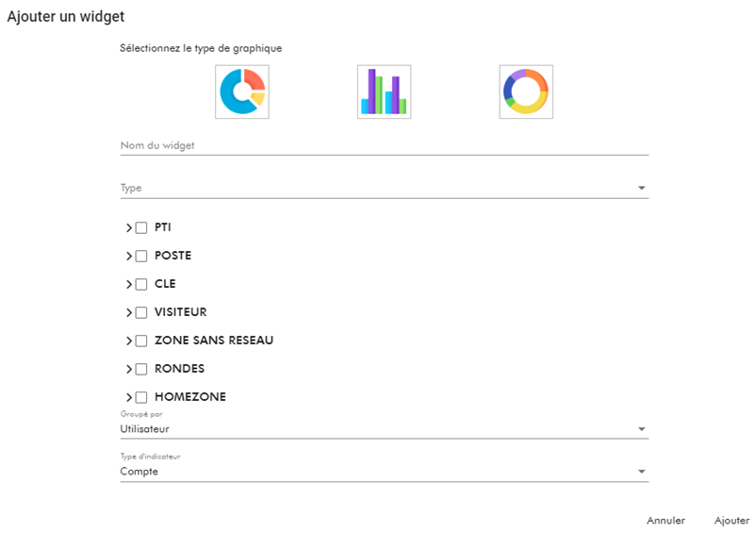This screenshot has height=533, width=756.
Task: Choose the bar chart type icon
Action: 384,92
